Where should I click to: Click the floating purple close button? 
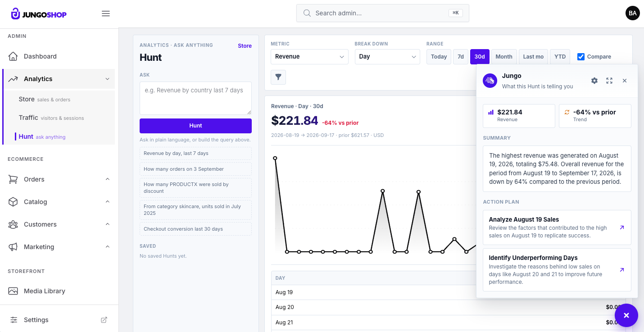click(626, 315)
